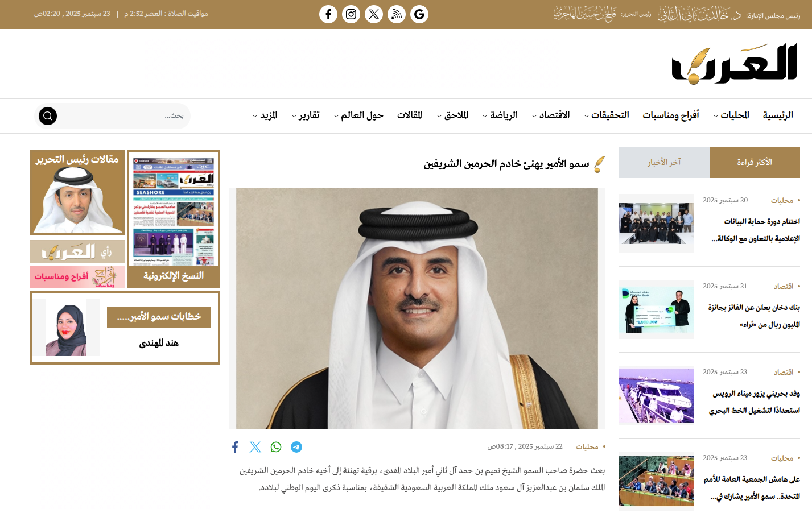Image resolution: width=812 pixels, height=517 pixels.
Task: Expand the المزيد dropdown menu
Action: point(265,115)
